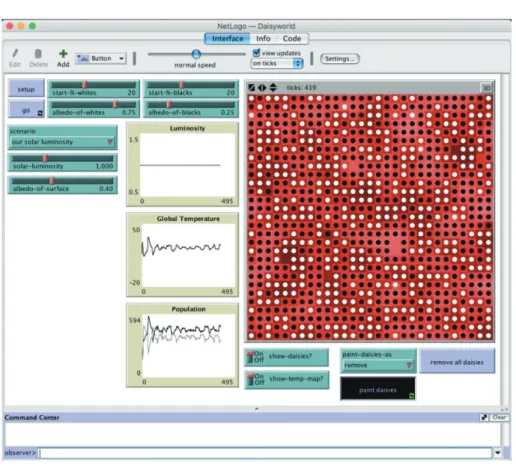Click the Population plot
This screenshot has width=516, height=469.
[x=182, y=345]
